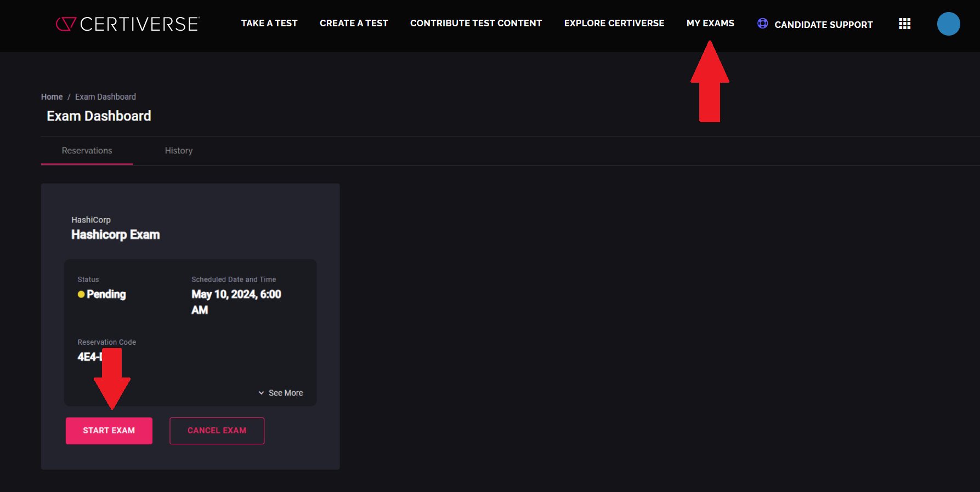Open Create a Test menu
The image size is (980, 492).
[x=354, y=23]
